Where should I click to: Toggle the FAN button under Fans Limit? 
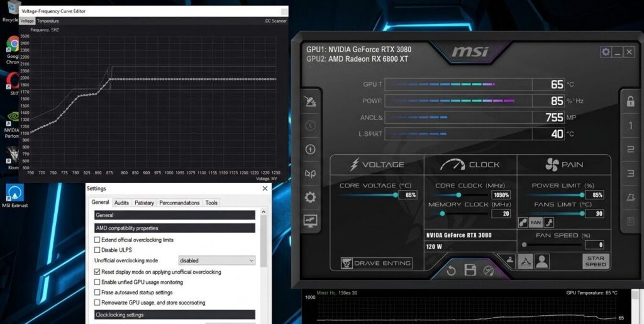[536, 223]
